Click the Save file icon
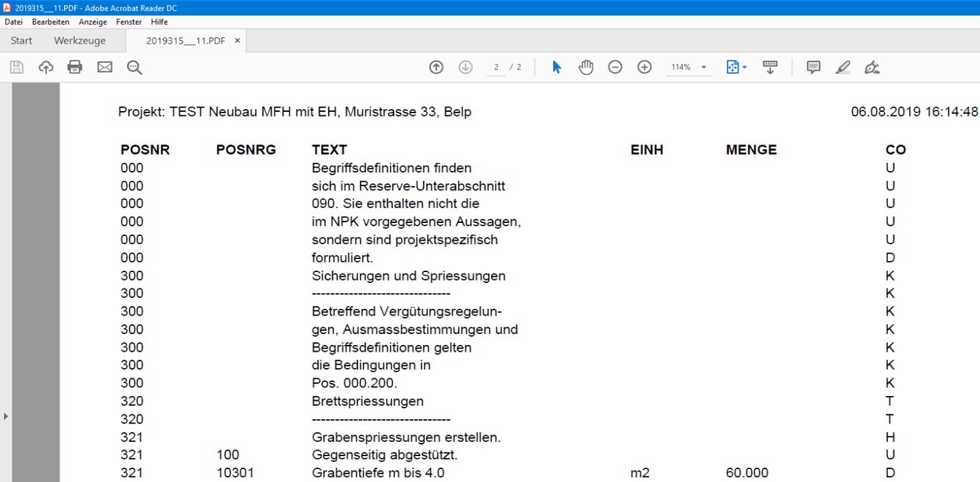Image resolution: width=980 pixels, height=482 pixels. pyautogui.click(x=16, y=67)
